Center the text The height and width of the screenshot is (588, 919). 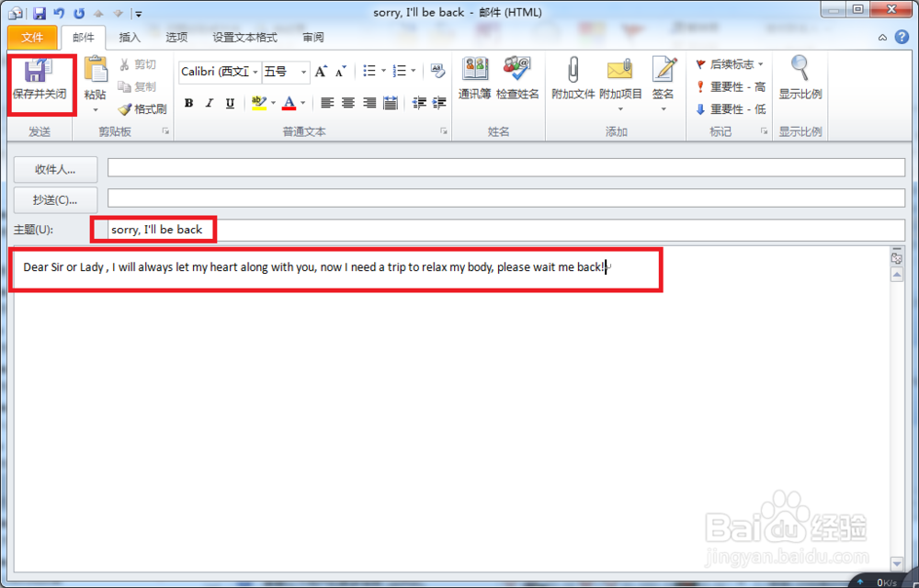pyautogui.click(x=348, y=103)
